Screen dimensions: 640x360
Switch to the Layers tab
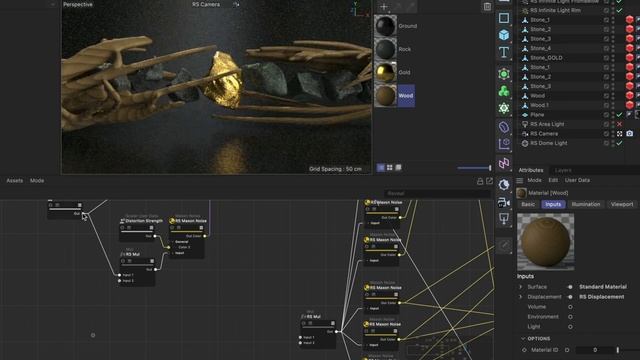tap(563, 170)
